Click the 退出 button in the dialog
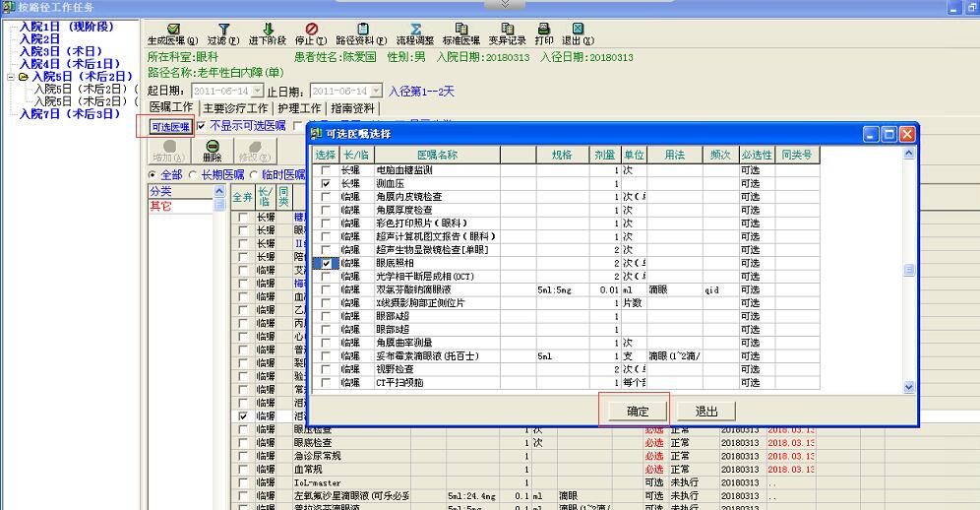Image resolution: width=980 pixels, height=510 pixels. click(x=706, y=412)
